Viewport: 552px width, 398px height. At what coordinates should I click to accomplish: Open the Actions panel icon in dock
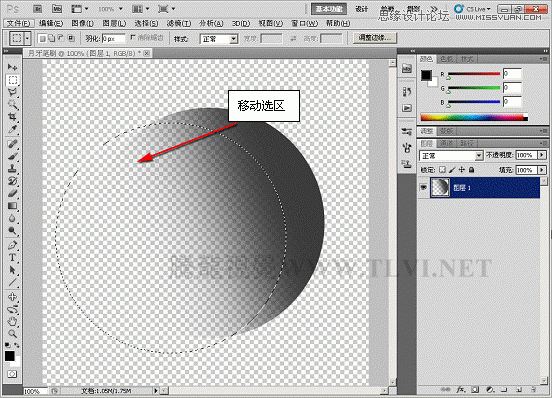pyautogui.click(x=407, y=108)
